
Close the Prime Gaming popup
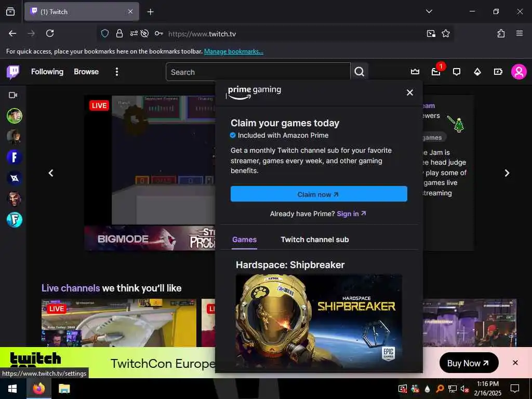tap(410, 92)
